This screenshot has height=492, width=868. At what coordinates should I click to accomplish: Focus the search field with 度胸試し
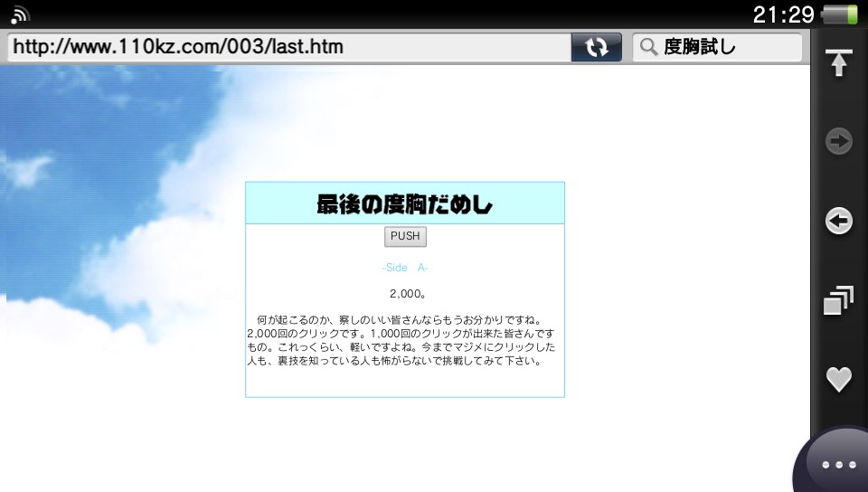coord(717,47)
